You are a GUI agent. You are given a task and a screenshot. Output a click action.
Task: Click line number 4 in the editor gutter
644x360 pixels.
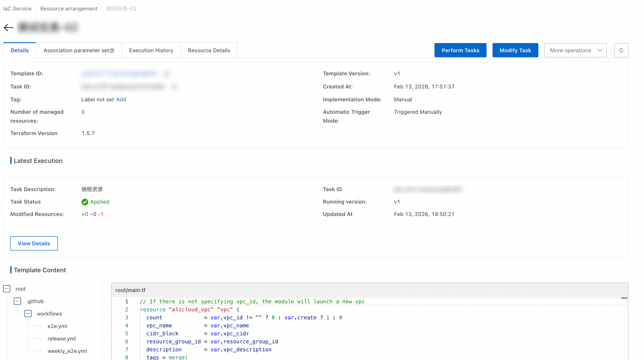pos(127,326)
